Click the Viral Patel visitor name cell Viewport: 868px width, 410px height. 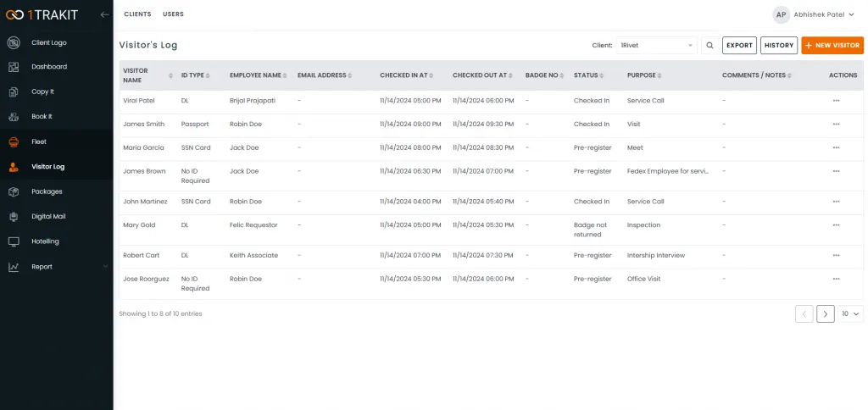[139, 101]
